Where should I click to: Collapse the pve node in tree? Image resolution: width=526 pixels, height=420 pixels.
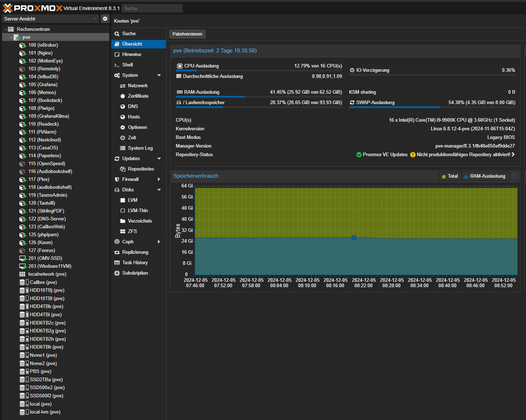click(11, 37)
